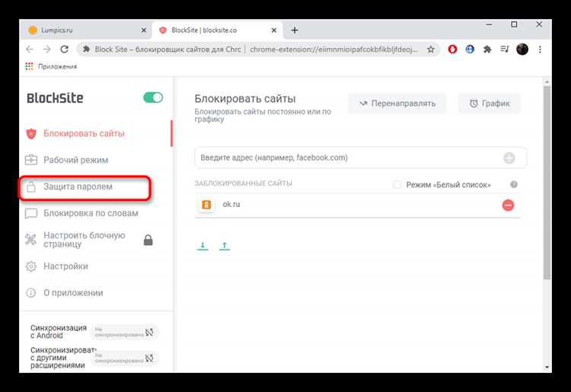Viewport: 571px width, 392px height.
Task: Bookmark the page with the star icon
Action: tap(431, 49)
